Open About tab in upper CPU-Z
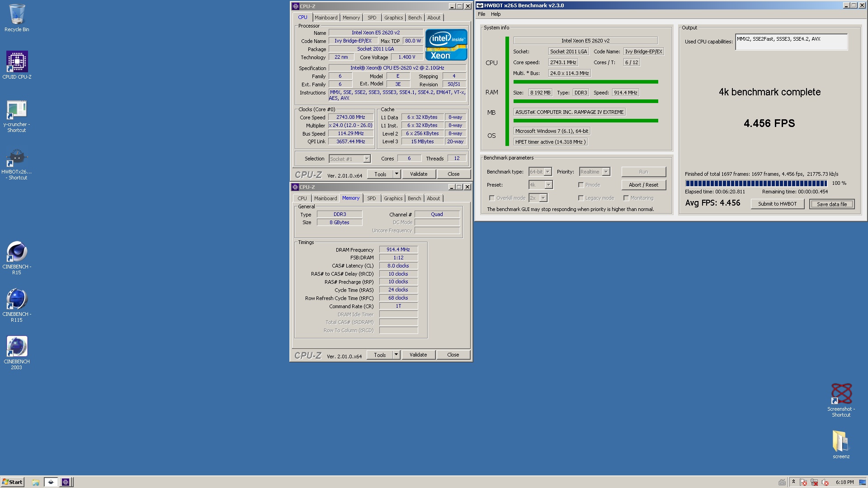The width and height of the screenshot is (868, 488). click(434, 18)
